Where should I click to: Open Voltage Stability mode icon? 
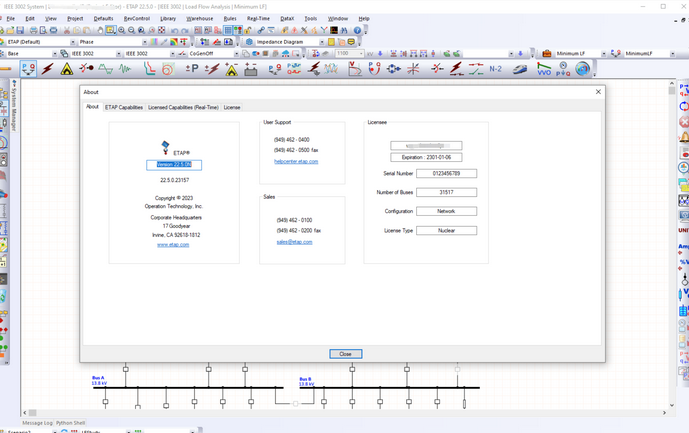[354, 69]
